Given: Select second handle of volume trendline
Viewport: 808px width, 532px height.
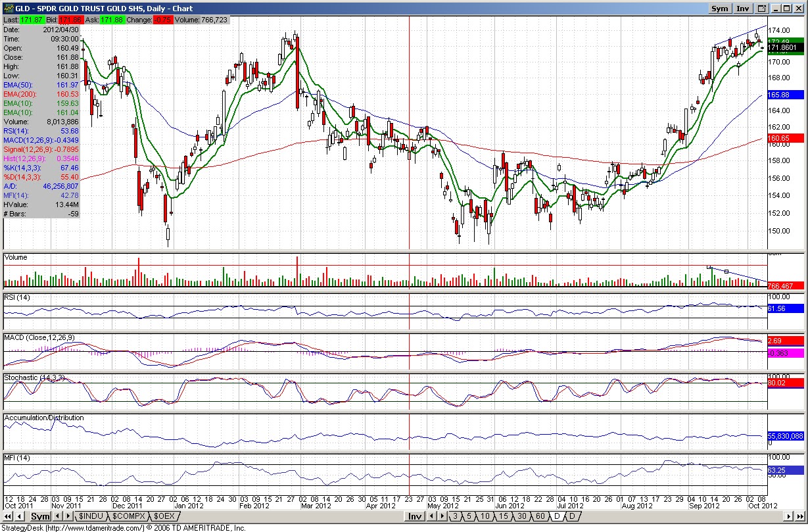Looking at the screenshot, I should [x=726, y=272].
